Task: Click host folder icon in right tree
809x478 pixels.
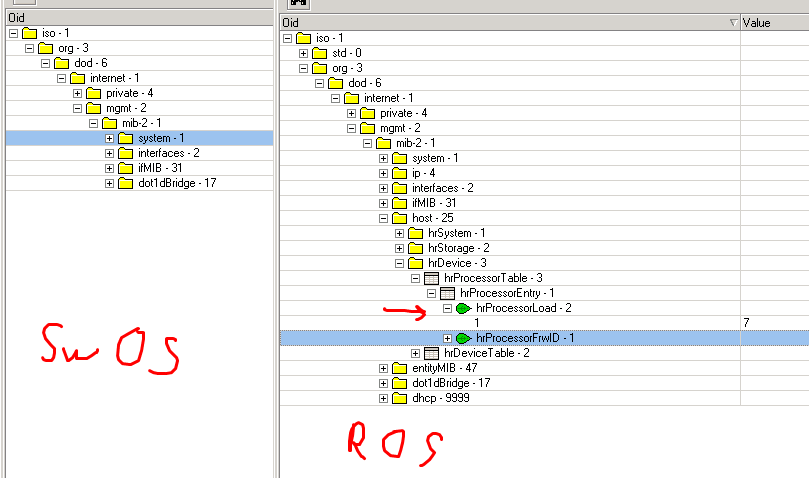Action: pyautogui.click(x=399, y=218)
